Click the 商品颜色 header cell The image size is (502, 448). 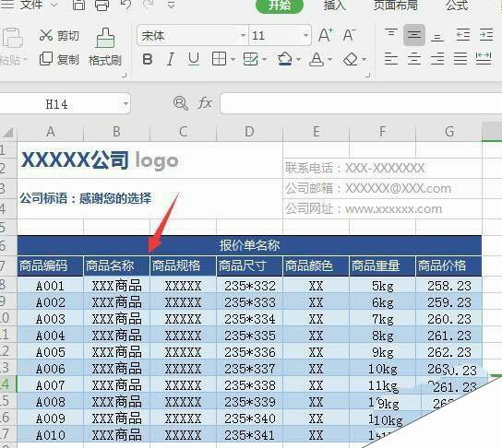point(316,265)
